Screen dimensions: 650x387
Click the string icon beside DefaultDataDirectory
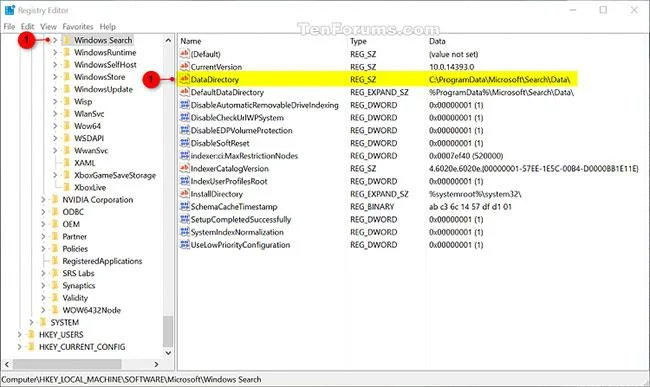(x=185, y=92)
